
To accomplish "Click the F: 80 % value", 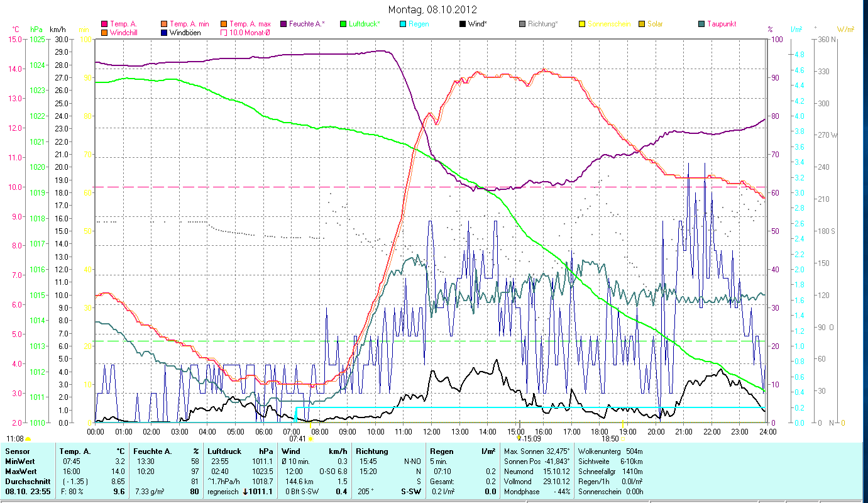I will (x=72, y=492).
